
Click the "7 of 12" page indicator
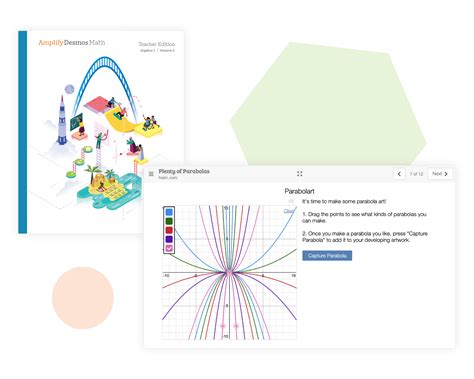click(x=416, y=174)
